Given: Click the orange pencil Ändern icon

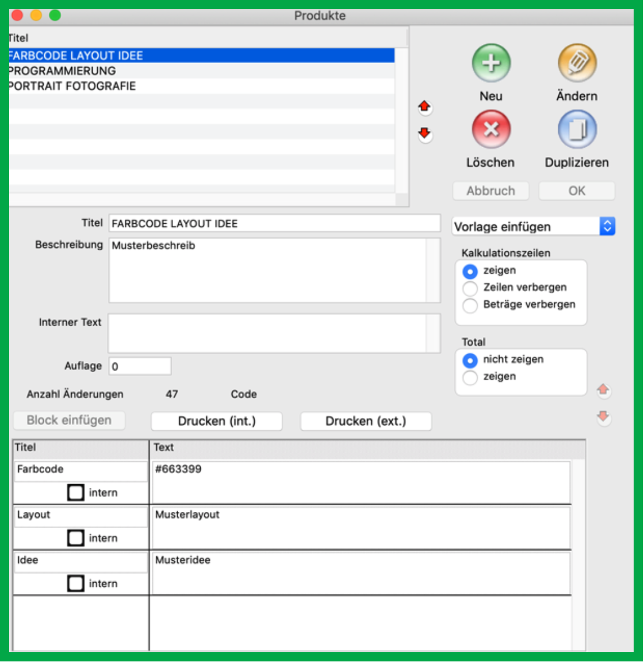Looking at the screenshot, I should coord(577,63).
